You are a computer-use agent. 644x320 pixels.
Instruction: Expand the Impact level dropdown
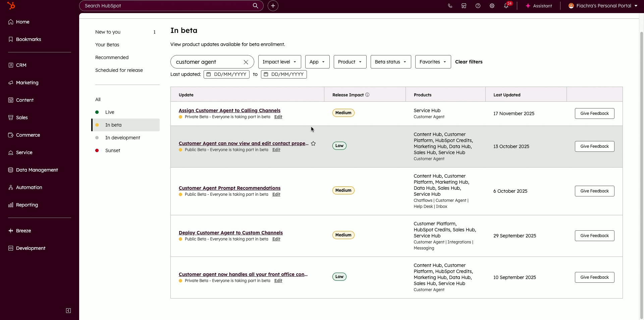(279, 62)
